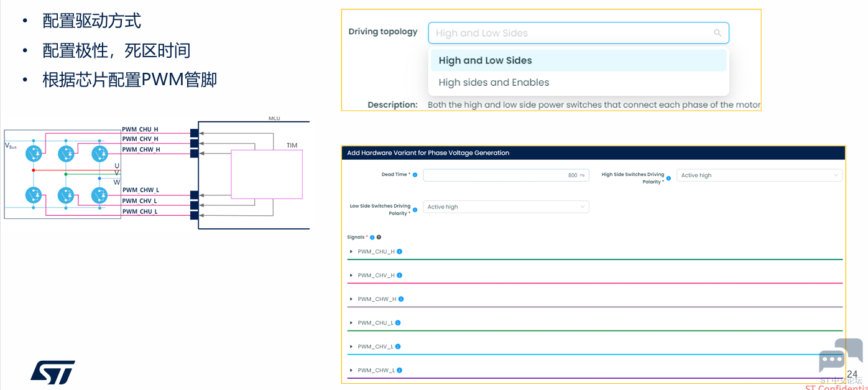Click the search icon in Driving topology field
The width and height of the screenshot is (868, 390).
click(718, 33)
